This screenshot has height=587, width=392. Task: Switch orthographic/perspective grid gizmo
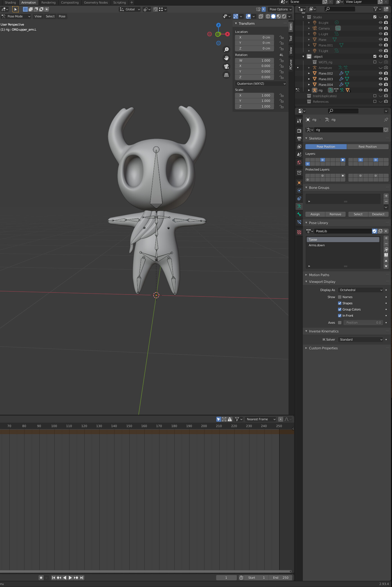[x=226, y=75]
